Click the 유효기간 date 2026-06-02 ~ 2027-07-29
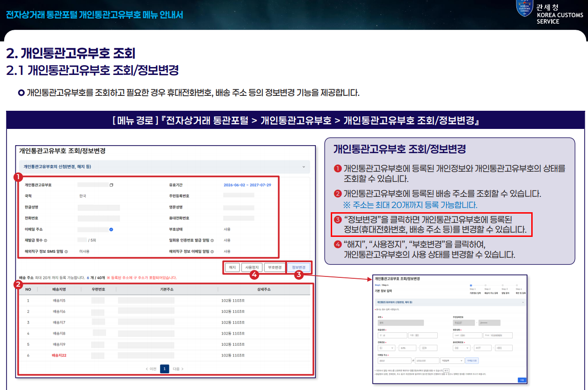Viewport: 588px width, 390px height. point(247,185)
